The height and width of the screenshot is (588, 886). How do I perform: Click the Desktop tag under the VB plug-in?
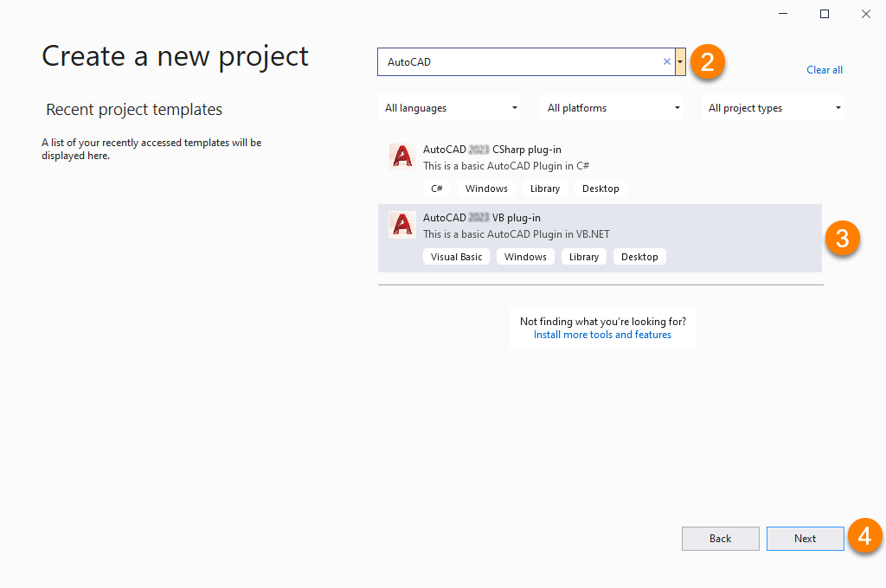(x=639, y=257)
